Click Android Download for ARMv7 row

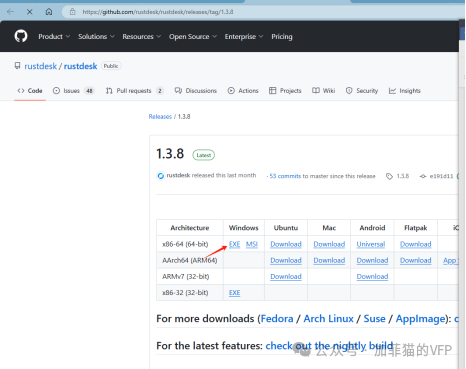point(372,276)
